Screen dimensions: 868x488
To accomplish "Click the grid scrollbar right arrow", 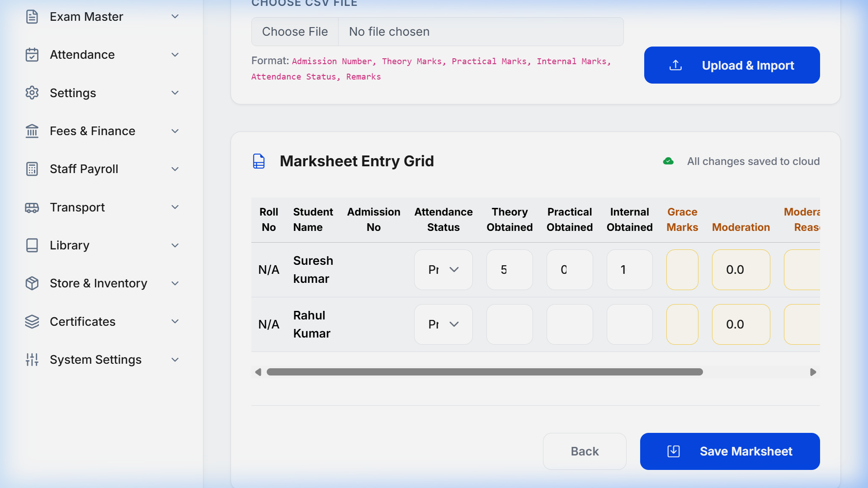I will (813, 372).
